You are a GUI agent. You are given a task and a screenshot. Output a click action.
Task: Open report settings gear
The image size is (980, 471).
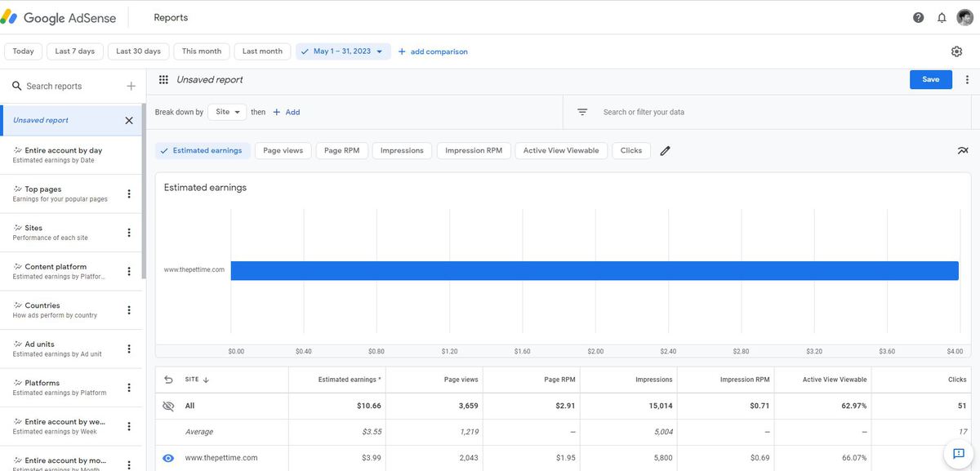click(x=956, y=51)
